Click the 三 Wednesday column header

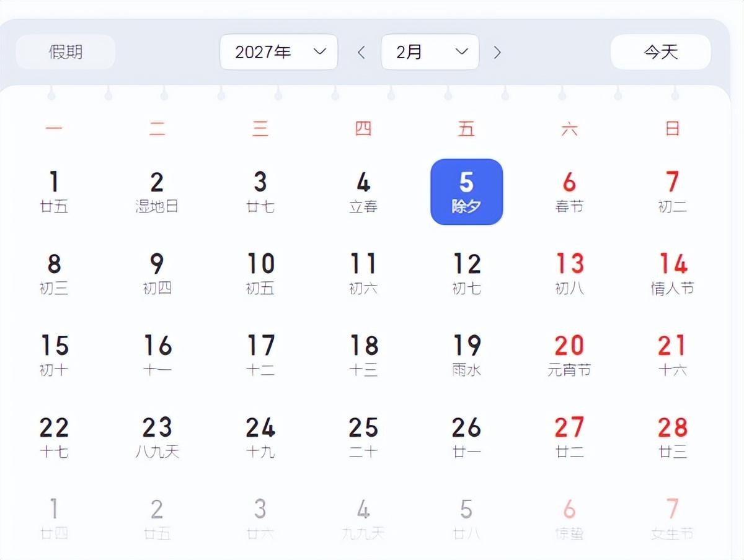pos(260,129)
